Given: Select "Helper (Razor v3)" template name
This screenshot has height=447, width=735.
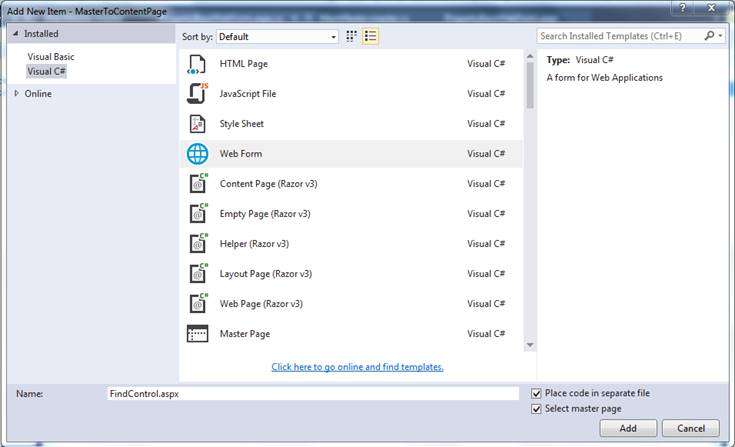Looking at the screenshot, I should click(254, 244).
